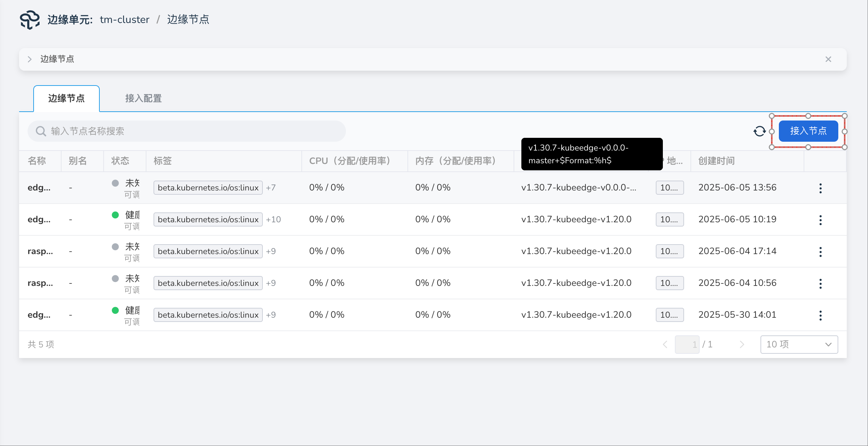Open the 10 项 page size dropdown
Image resolution: width=868 pixels, height=446 pixels.
tap(799, 345)
